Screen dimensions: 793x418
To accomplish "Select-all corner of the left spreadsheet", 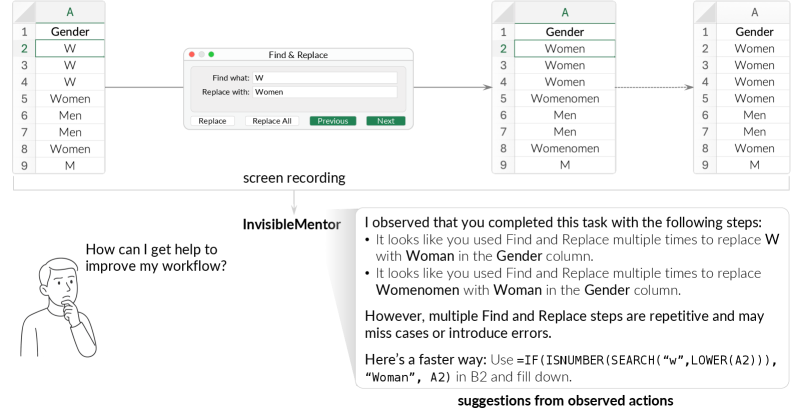I will (22, 12).
